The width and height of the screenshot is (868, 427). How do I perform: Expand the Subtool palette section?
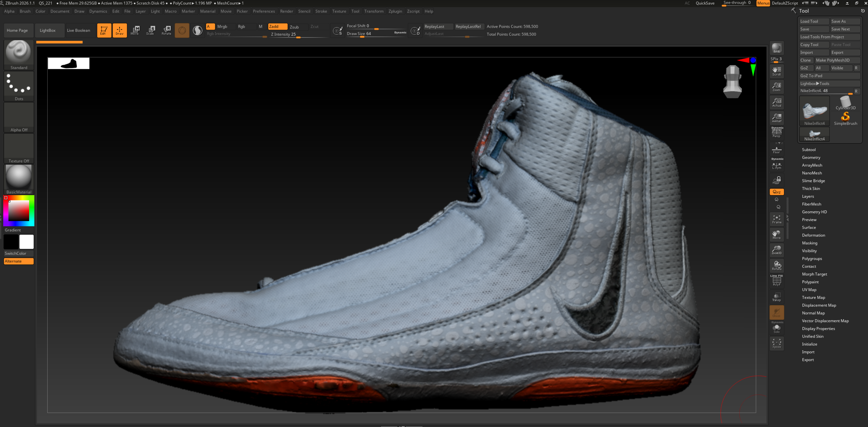pos(808,150)
